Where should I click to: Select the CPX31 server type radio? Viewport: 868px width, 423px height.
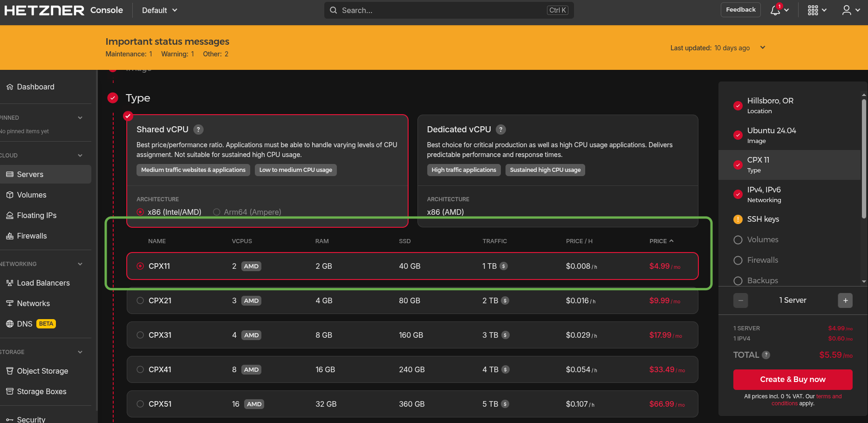140,335
